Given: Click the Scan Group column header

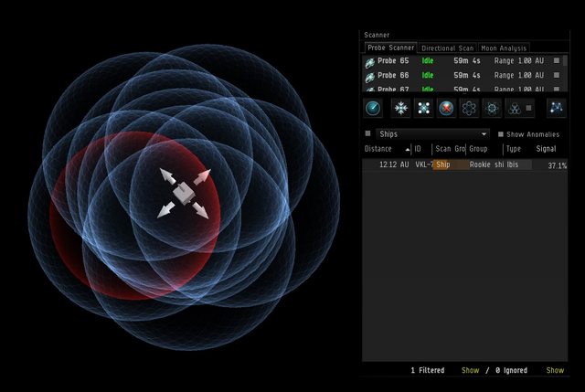Looking at the screenshot, I should [x=450, y=149].
